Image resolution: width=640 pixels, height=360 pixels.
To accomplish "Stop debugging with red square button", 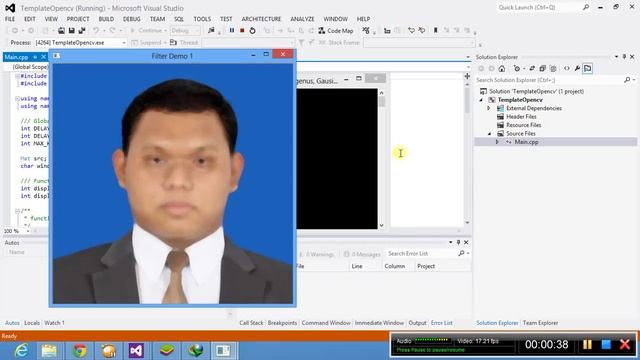I will click(242, 31).
